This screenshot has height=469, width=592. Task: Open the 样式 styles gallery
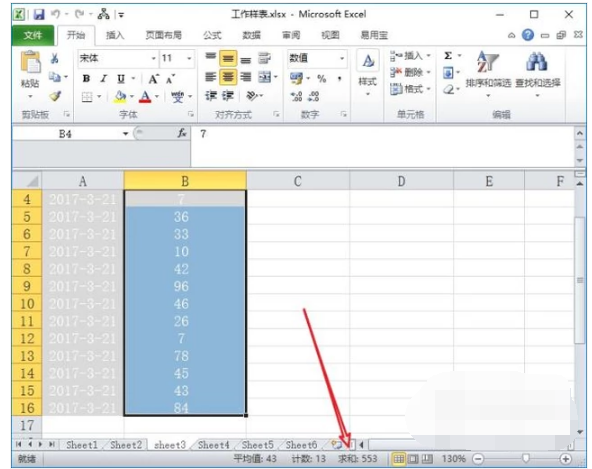[368, 73]
